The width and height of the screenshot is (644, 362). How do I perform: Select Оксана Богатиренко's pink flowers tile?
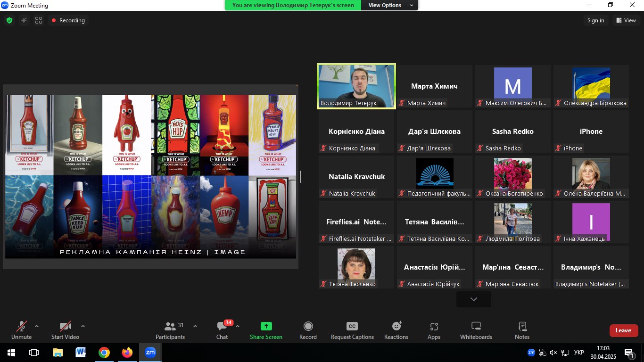click(x=513, y=177)
